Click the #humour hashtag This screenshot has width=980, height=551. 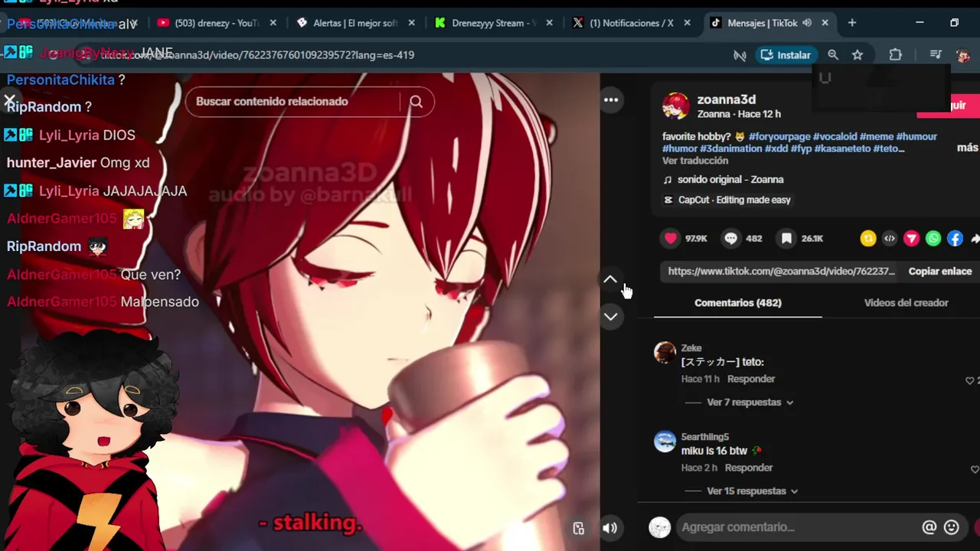(x=916, y=137)
